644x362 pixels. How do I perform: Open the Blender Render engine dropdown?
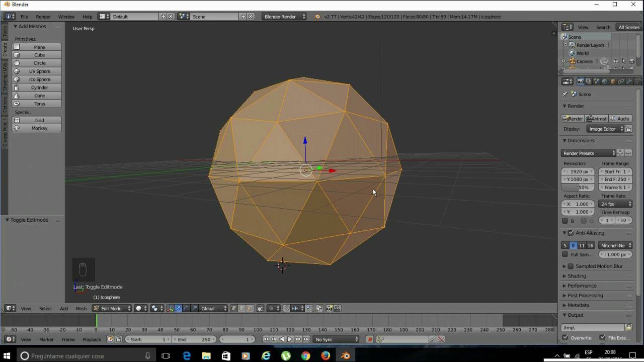click(x=284, y=17)
